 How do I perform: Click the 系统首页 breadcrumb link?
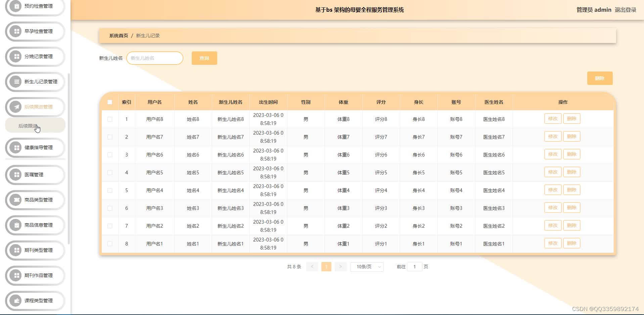[119, 36]
